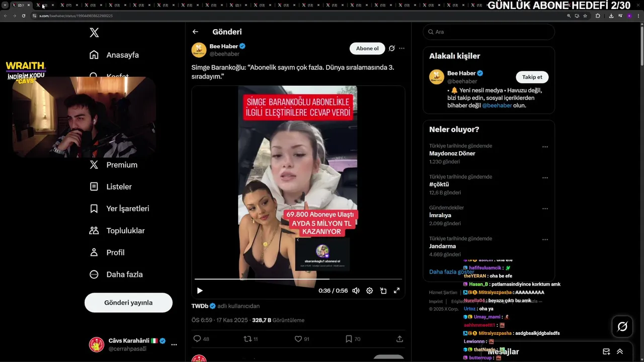The image size is (644, 362).
Task: Click the Câvs Karahânli account avatar
Action: click(x=97, y=344)
